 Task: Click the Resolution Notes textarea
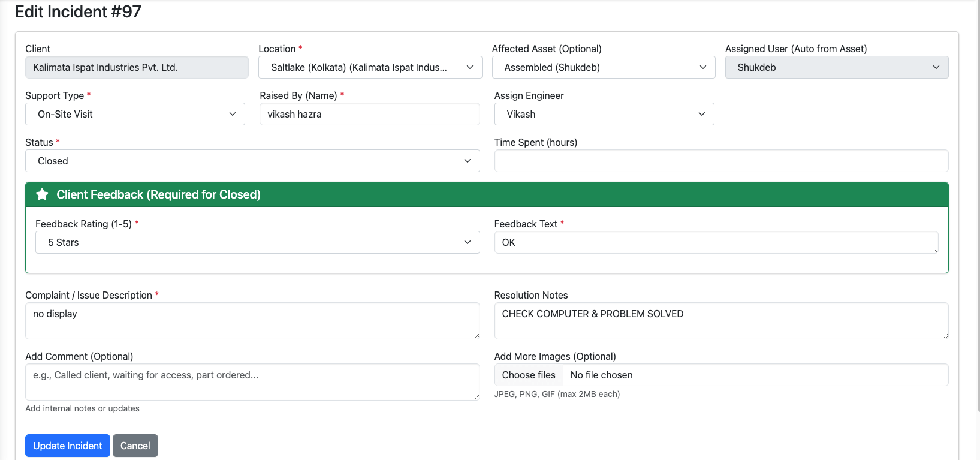click(x=721, y=321)
